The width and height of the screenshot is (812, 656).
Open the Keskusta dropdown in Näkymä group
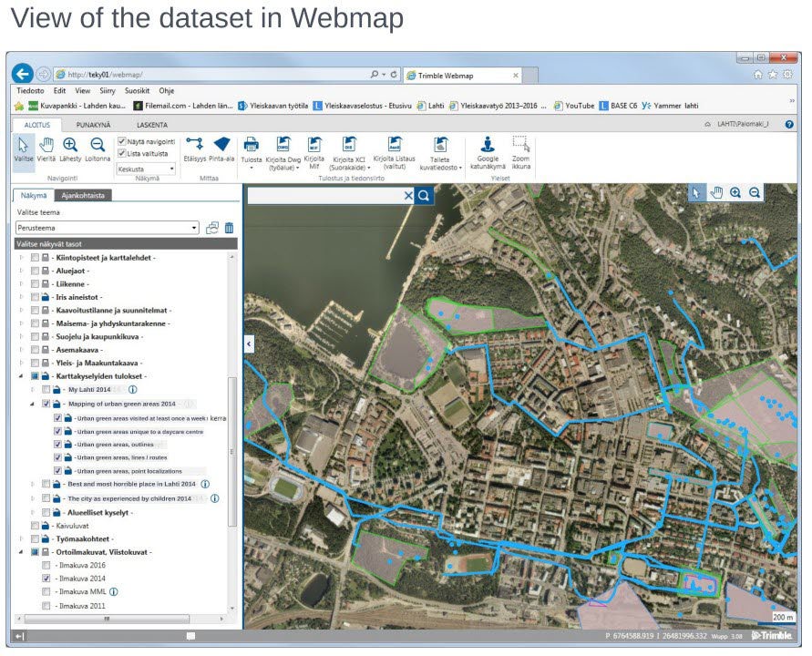coord(146,169)
